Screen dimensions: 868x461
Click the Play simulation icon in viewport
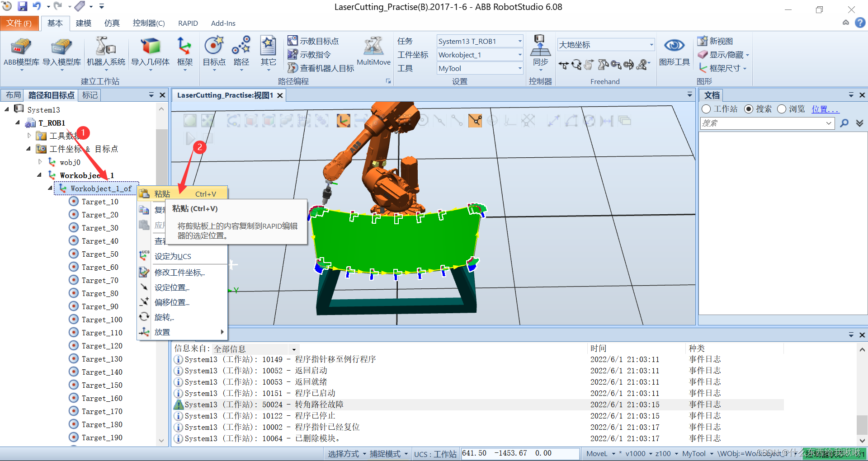click(x=191, y=138)
